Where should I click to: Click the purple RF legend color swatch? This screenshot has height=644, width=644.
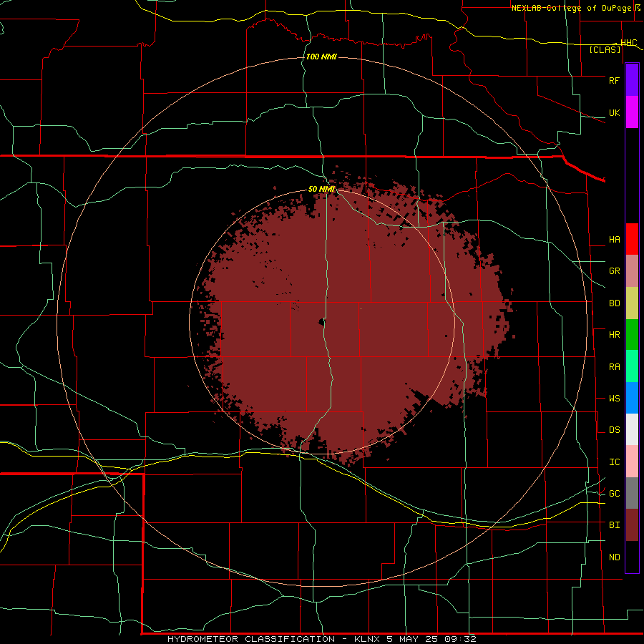click(x=632, y=80)
